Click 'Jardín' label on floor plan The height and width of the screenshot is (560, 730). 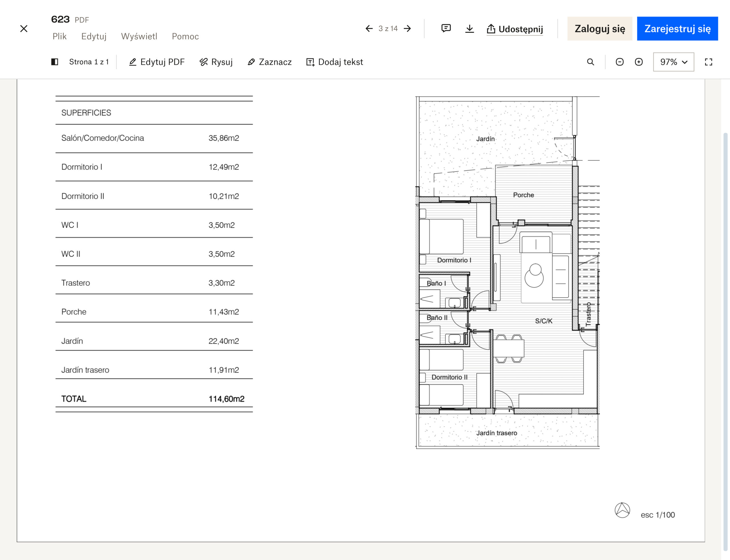(485, 139)
